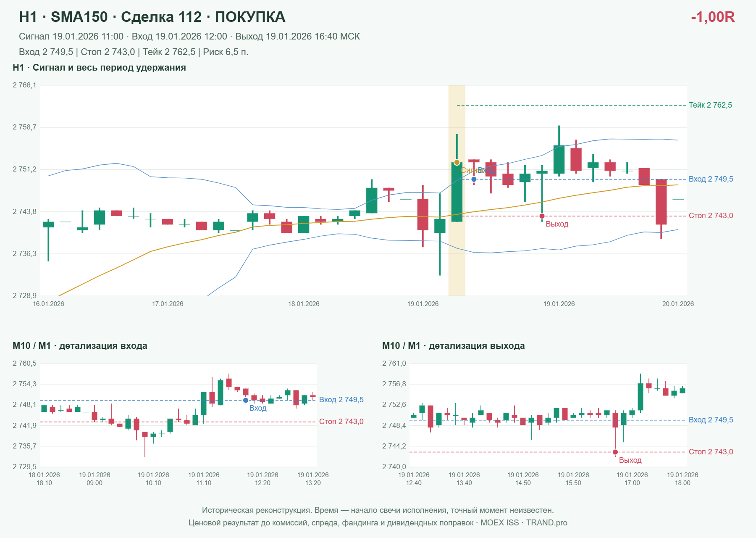Click the '19.01.2026 11:10' label in the entry detail

point(204,479)
